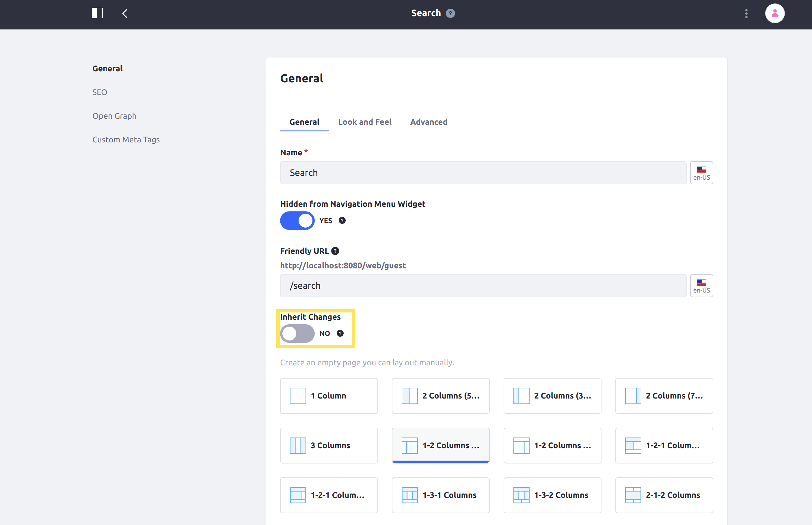The width and height of the screenshot is (812, 525).
Task: Click the Inherit Changes help icon
Action: (x=339, y=333)
